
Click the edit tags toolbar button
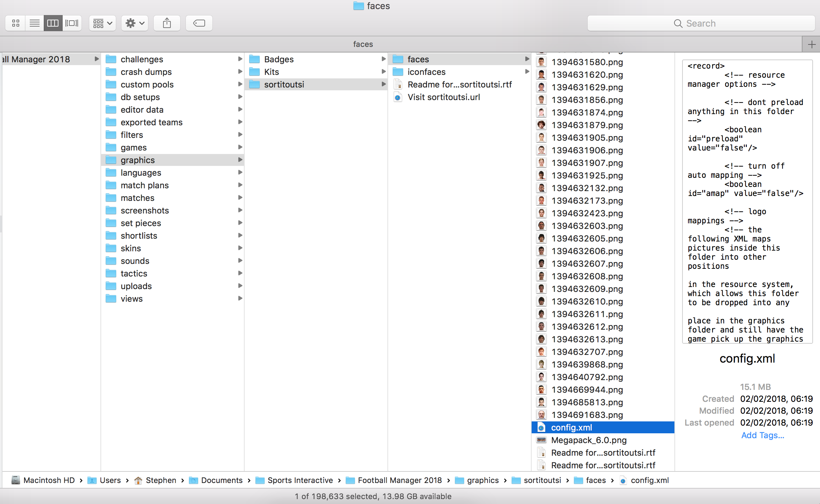click(x=199, y=23)
